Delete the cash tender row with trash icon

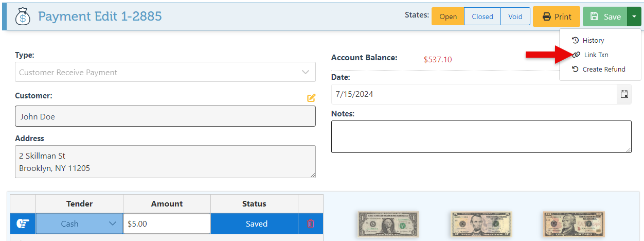coord(311,223)
